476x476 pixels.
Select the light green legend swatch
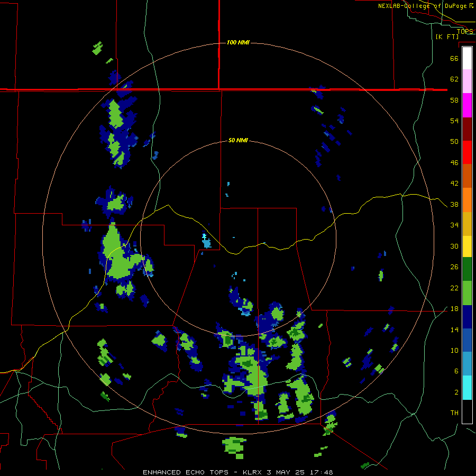467,293
